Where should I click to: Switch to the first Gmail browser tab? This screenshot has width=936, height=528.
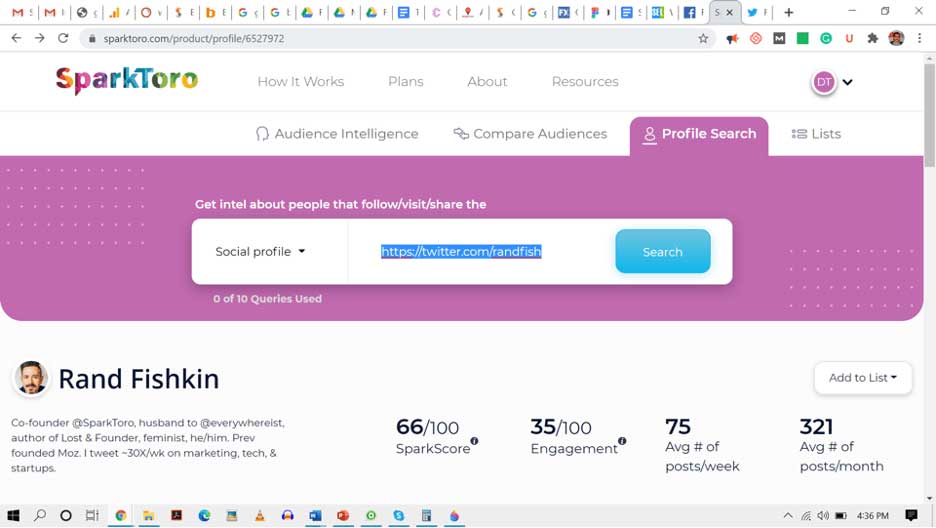(23, 12)
